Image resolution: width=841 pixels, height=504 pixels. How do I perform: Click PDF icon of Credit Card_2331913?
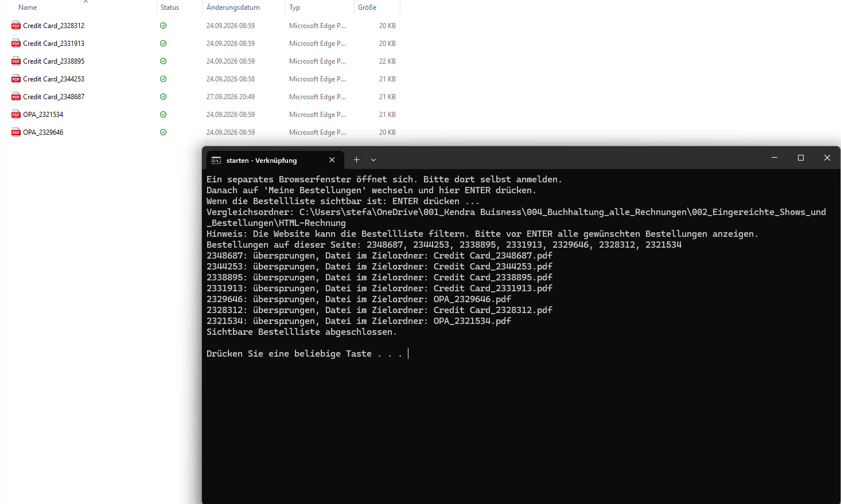pyautogui.click(x=16, y=44)
